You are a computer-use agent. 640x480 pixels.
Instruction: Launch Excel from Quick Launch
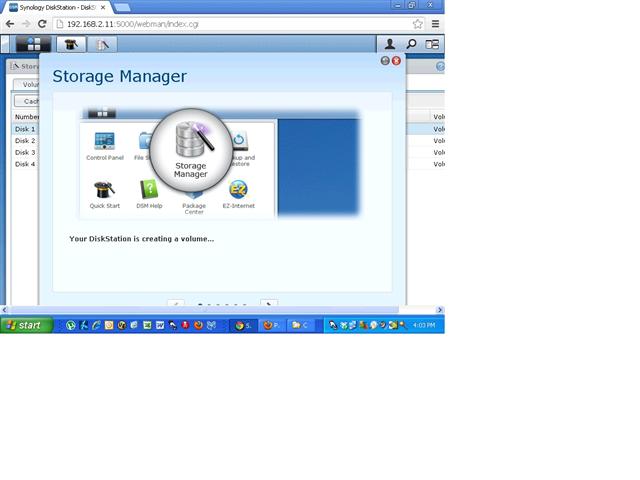147,325
